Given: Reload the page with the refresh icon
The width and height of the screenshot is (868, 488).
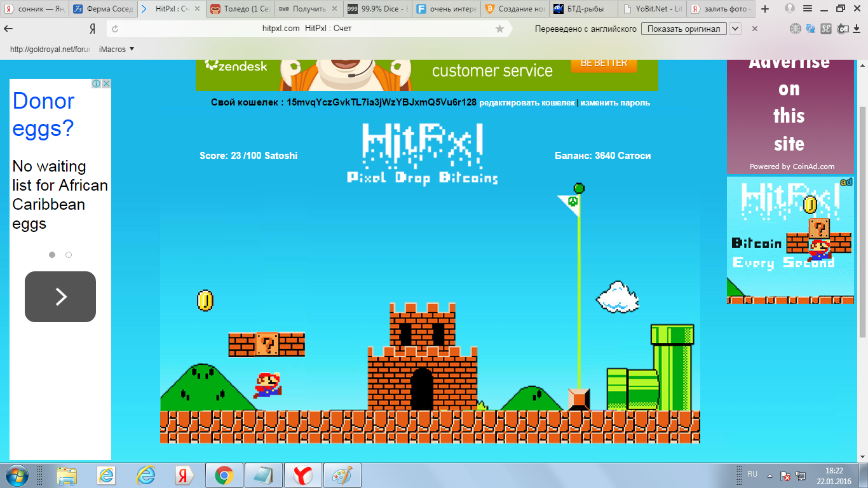Looking at the screenshot, I should (115, 29).
